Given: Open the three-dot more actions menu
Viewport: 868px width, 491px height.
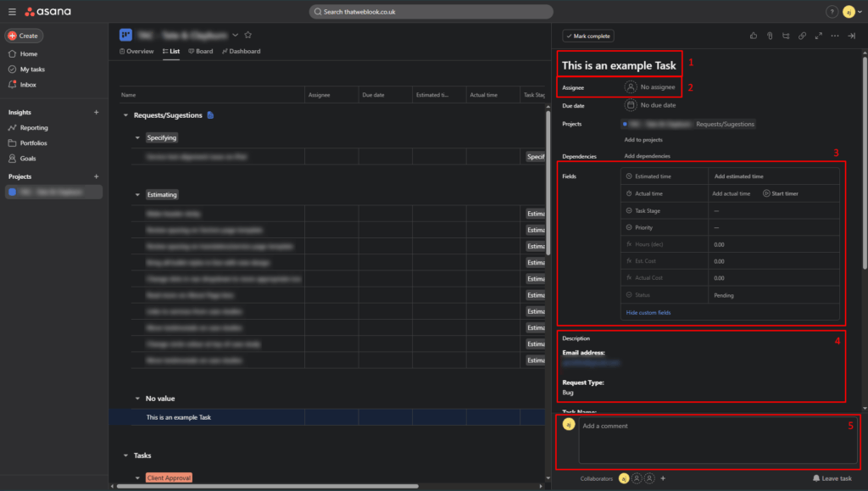Looking at the screenshot, I should (x=835, y=36).
